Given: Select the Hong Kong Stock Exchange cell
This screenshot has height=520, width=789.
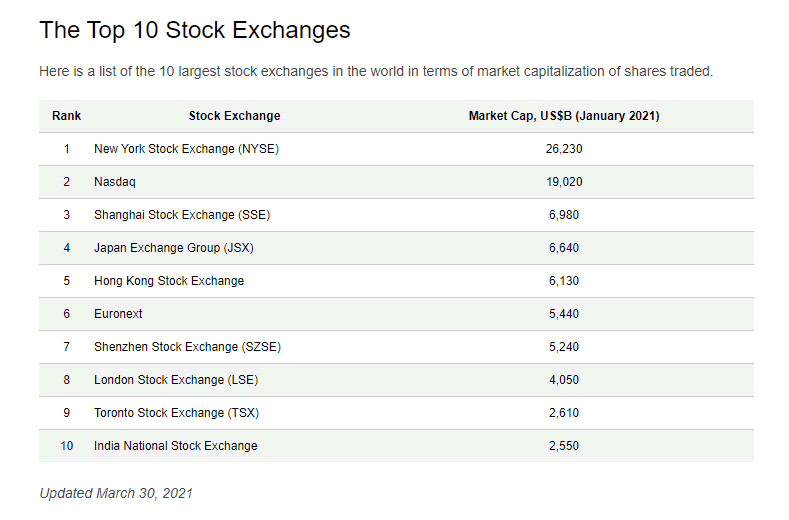Looking at the screenshot, I should [169, 281].
